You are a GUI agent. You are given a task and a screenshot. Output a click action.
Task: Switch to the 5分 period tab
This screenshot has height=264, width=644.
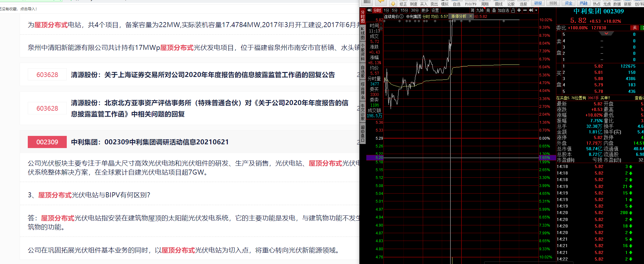[395, 10]
